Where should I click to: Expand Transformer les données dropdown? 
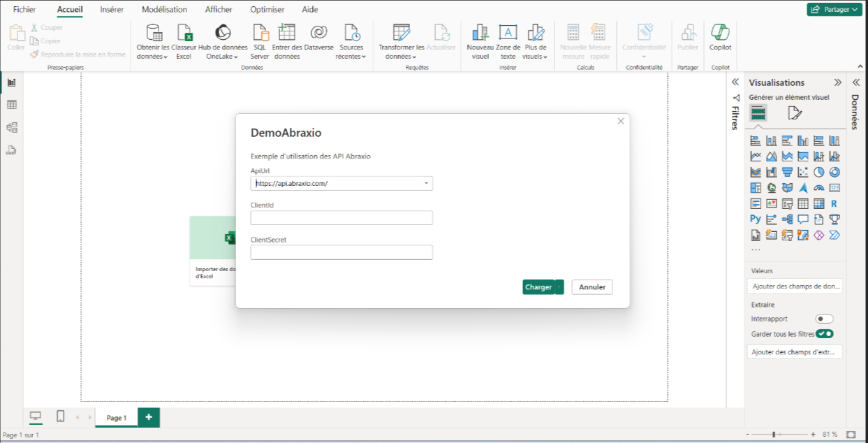click(402, 41)
